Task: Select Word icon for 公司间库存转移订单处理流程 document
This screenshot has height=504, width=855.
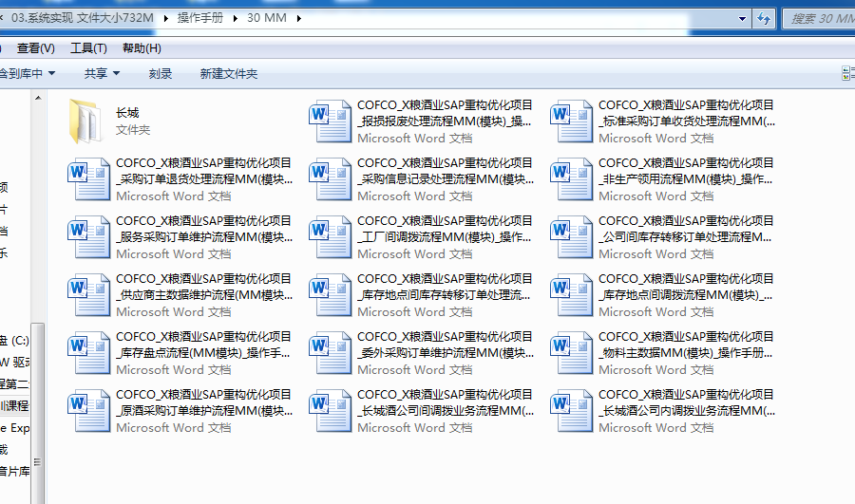Action: [x=571, y=236]
